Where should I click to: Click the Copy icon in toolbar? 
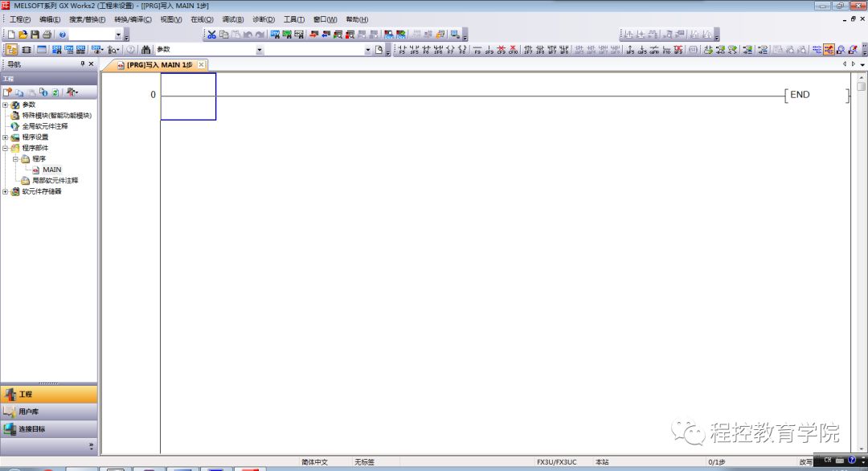coord(223,35)
